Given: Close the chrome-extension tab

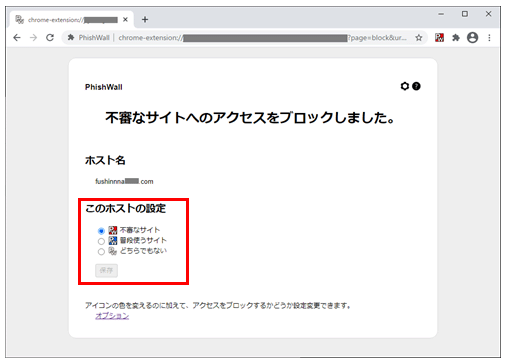Looking at the screenshot, I should point(125,20).
